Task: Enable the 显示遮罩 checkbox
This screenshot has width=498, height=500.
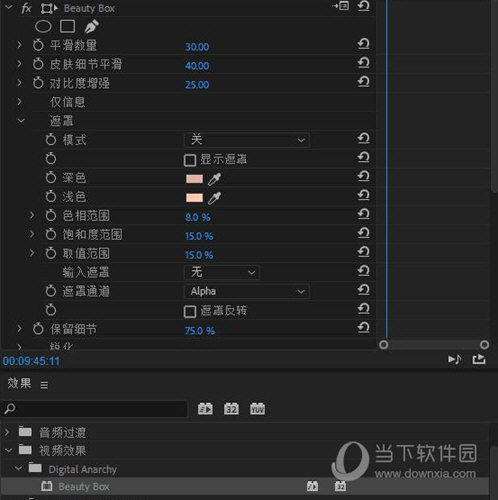Action: point(190,160)
